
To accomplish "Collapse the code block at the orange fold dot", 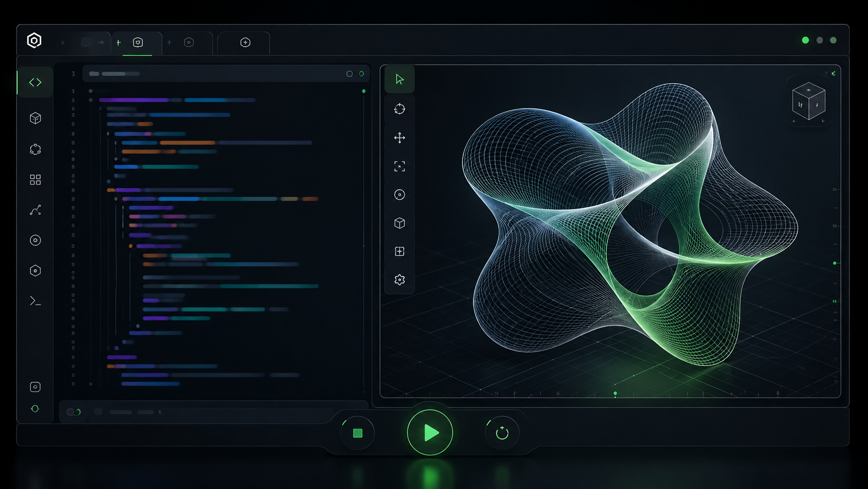I will (x=130, y=246).
